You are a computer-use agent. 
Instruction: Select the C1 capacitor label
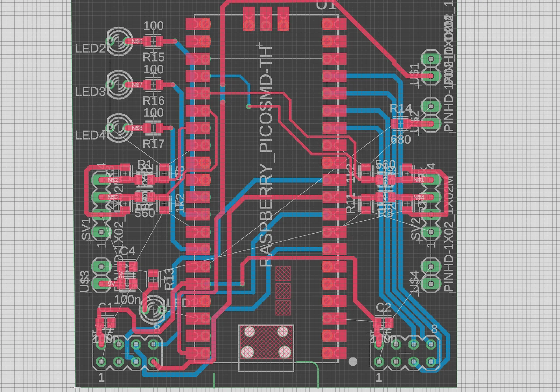[106, 308]
